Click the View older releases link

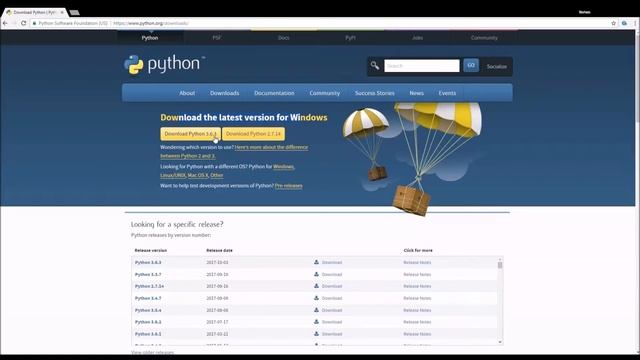[x=152, y=352]
